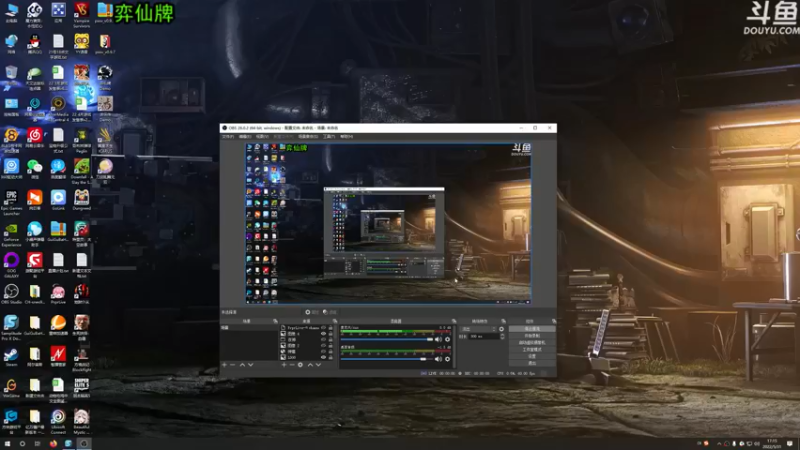800x450 pixels.
Task: Open the 文件 File menu in OBS
Action: tap(228, 137)
